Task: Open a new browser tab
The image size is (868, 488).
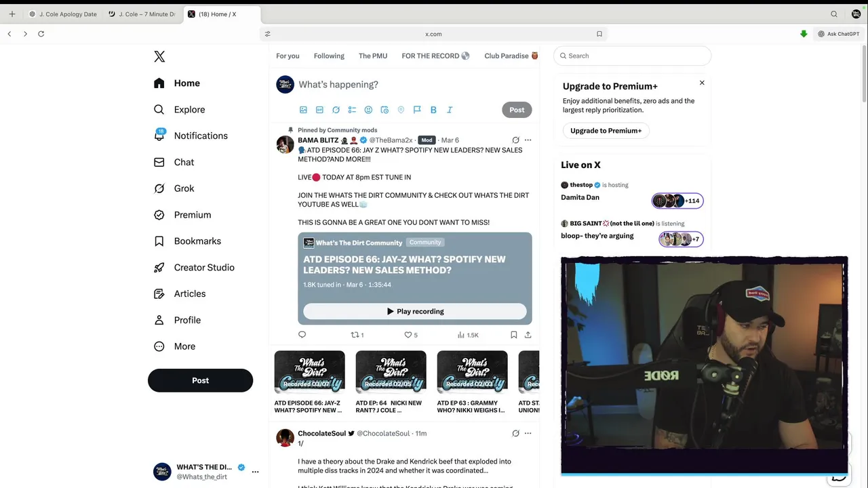Action: pos(12,14)
